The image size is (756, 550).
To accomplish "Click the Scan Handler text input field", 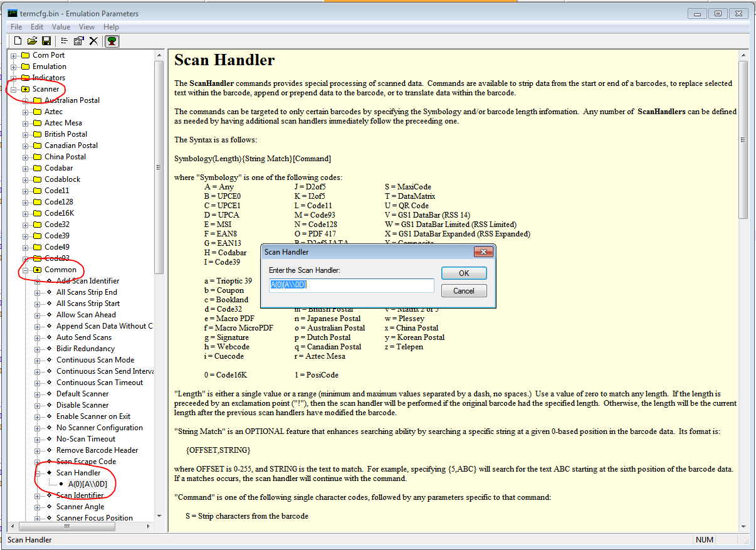I will pyautogui.click(x=351, y=285).
